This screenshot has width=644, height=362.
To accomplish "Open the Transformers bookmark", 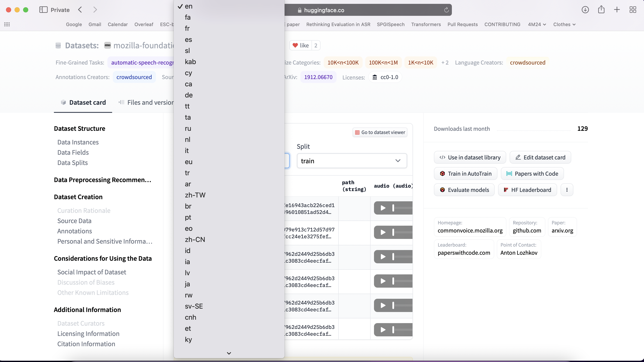I will pyautogui.click(x=426, y=24).
